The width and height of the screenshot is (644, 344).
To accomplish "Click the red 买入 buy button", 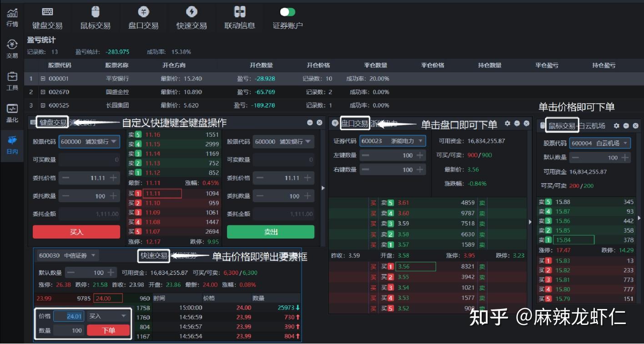I will [x=76, y=232].
